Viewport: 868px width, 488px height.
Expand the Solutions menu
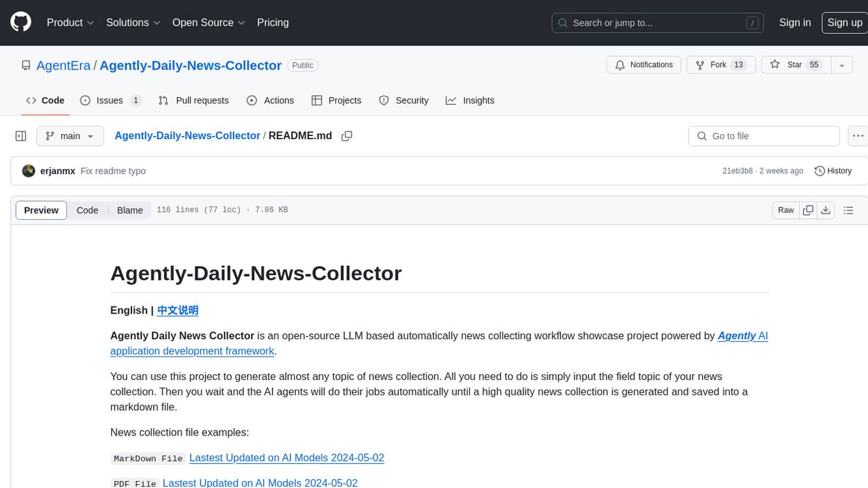tap(133, 22)
